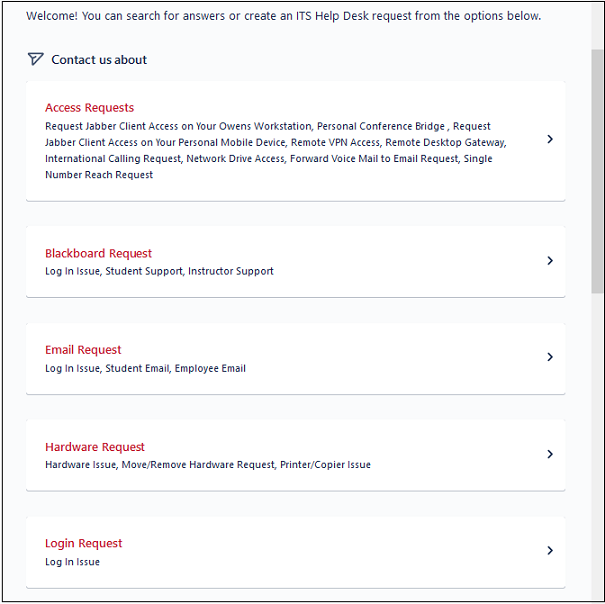Open the Blackboard Request link
The width and height of the screenshot is (605, 604).
(x=98, y=254)
